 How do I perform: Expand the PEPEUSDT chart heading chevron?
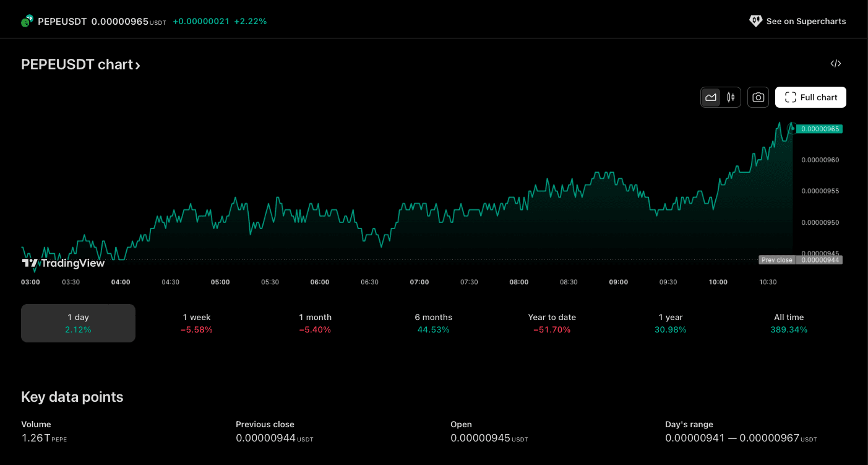coord(138,66)
